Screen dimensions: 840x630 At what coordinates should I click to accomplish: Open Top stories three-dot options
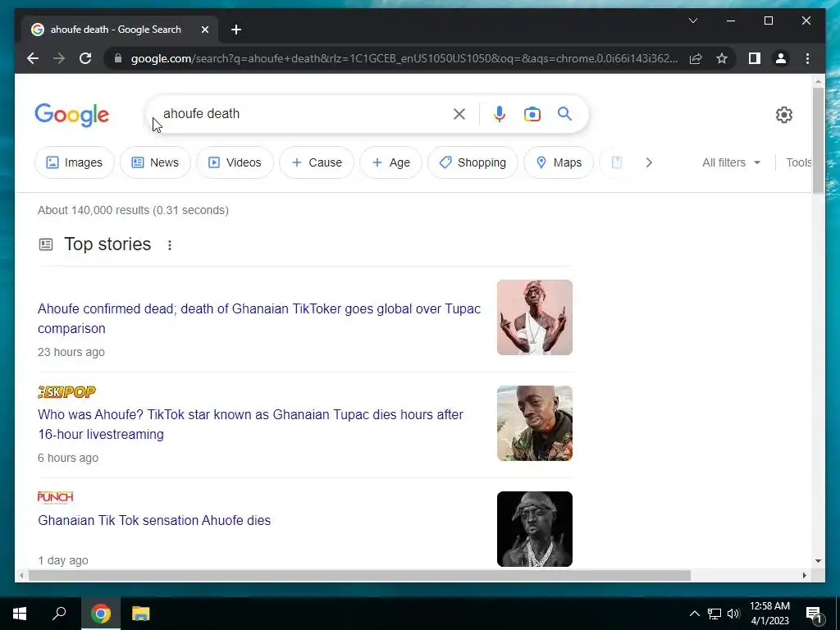click(x=169, y=244)
